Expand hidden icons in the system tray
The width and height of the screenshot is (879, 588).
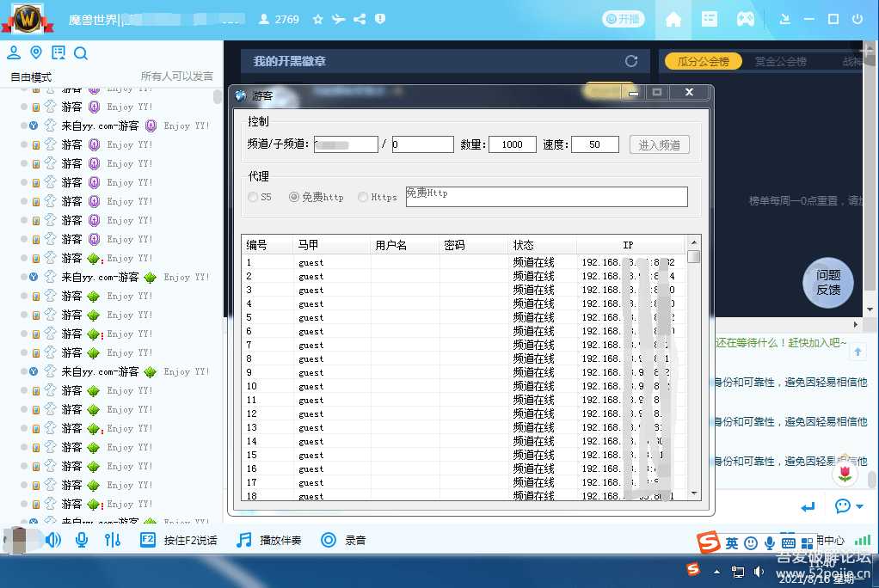pyautogui.click(x=716, y=570)
